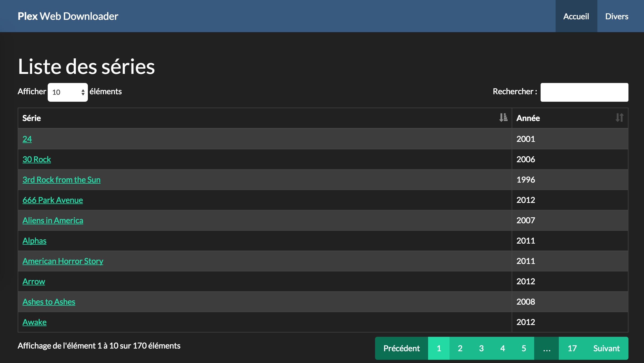The height and width of the screenshot is (363, 644).
Task: Open the Aliens in America link
Action: click(53, 221)
